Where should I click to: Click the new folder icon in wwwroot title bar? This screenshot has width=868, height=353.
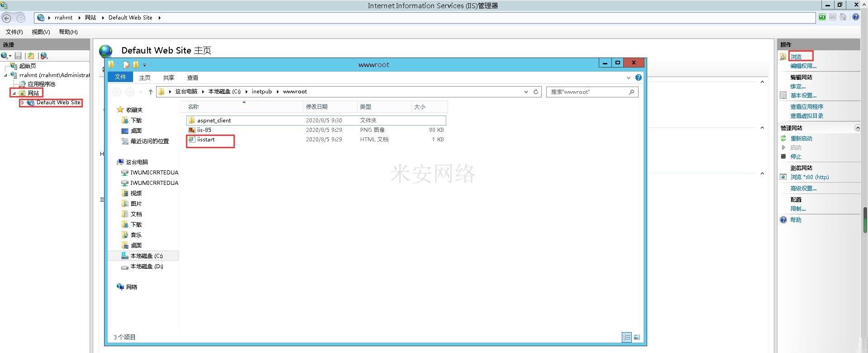[136, 65]
